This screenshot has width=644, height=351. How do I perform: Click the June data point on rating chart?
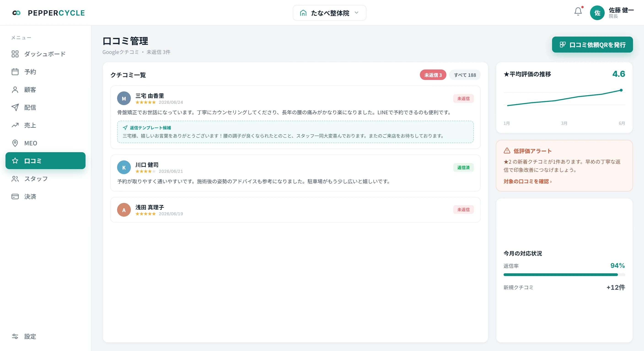(x=621, y=90)
